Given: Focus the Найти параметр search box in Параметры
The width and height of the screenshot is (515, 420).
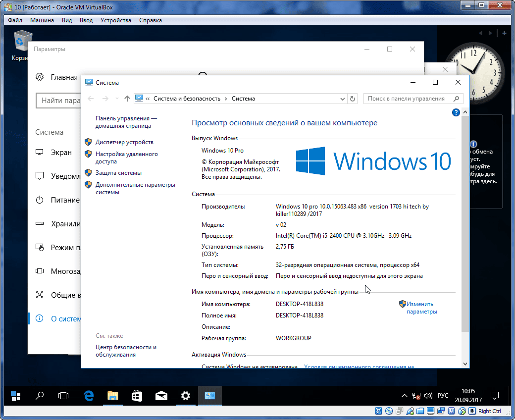Looking at the screenshot, I should click(58, 101).
